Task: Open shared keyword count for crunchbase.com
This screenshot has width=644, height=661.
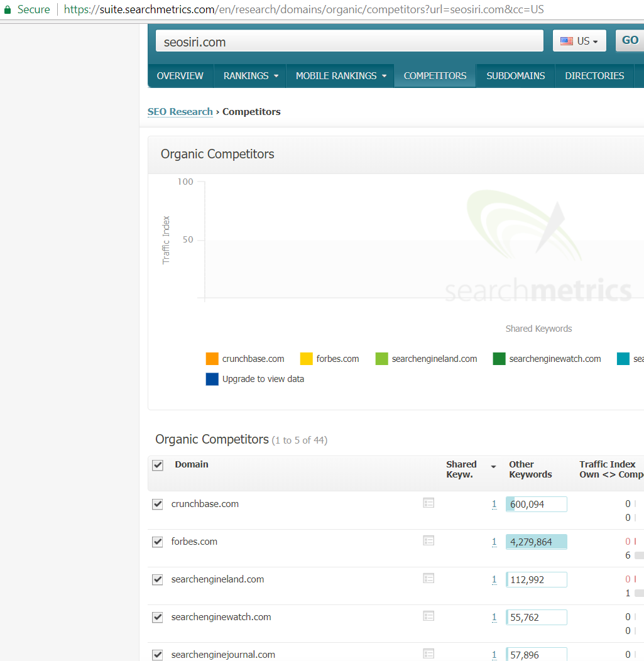Action: pyautogui.click(x=494, y=504)
